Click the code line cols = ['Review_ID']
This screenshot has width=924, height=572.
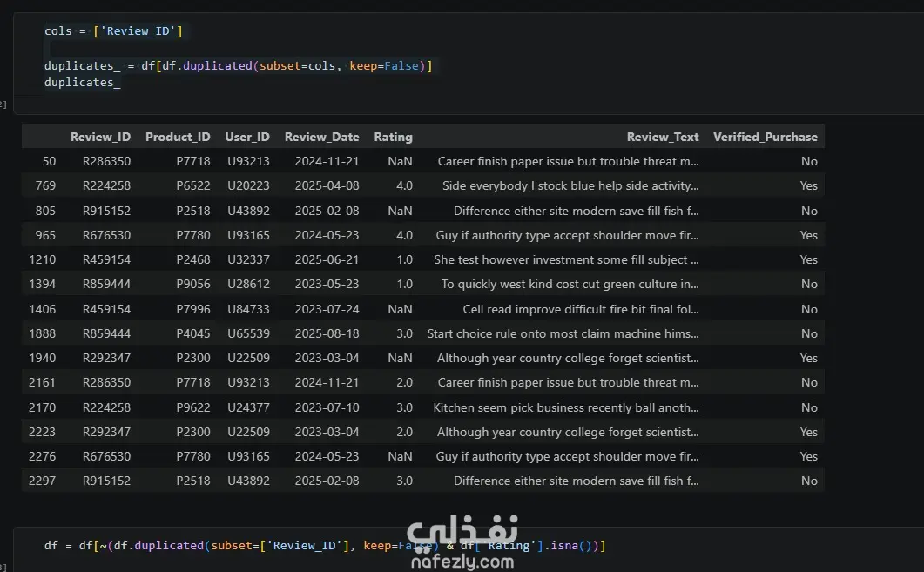tap(113, 30)
